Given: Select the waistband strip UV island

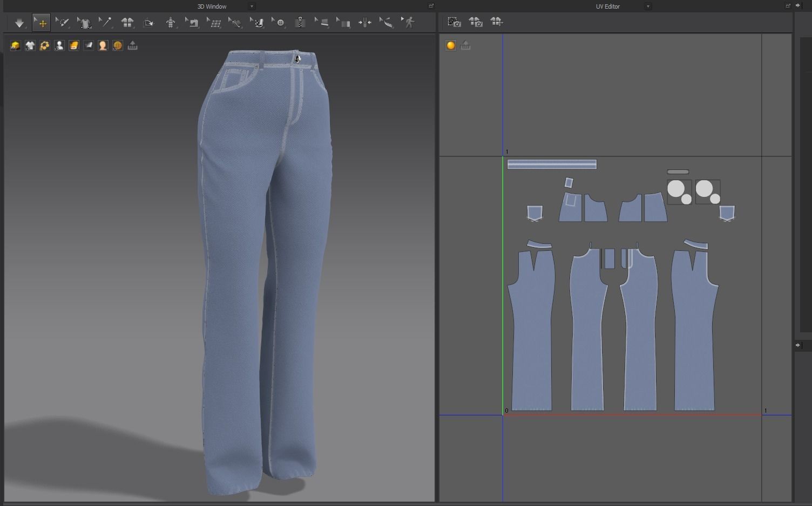Looking at the screenshot, I should (552, 165).
